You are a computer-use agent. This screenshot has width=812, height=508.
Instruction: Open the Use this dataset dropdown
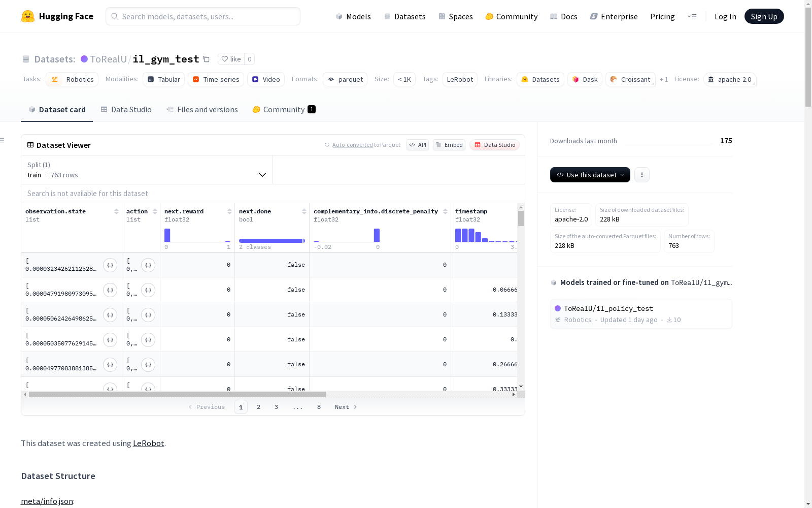click(x=590, y=175)
